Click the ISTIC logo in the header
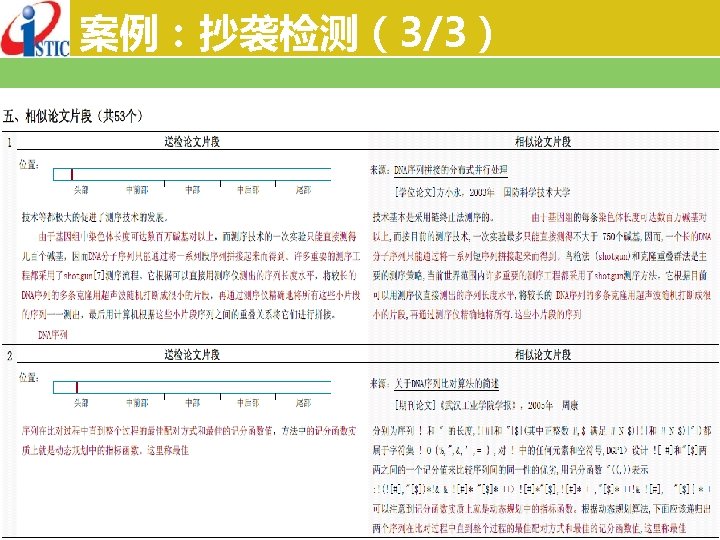 coord(35,28)
